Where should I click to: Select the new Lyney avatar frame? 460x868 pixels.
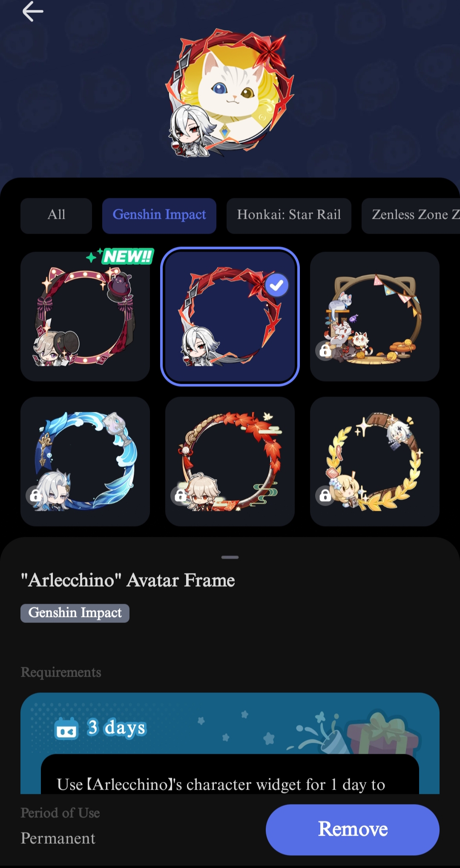85,316
